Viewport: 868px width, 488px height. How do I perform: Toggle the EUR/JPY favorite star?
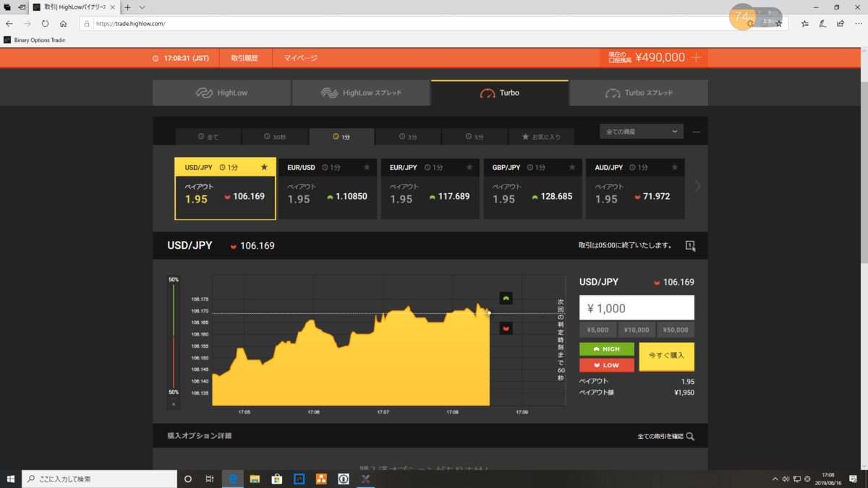(469, 167)
